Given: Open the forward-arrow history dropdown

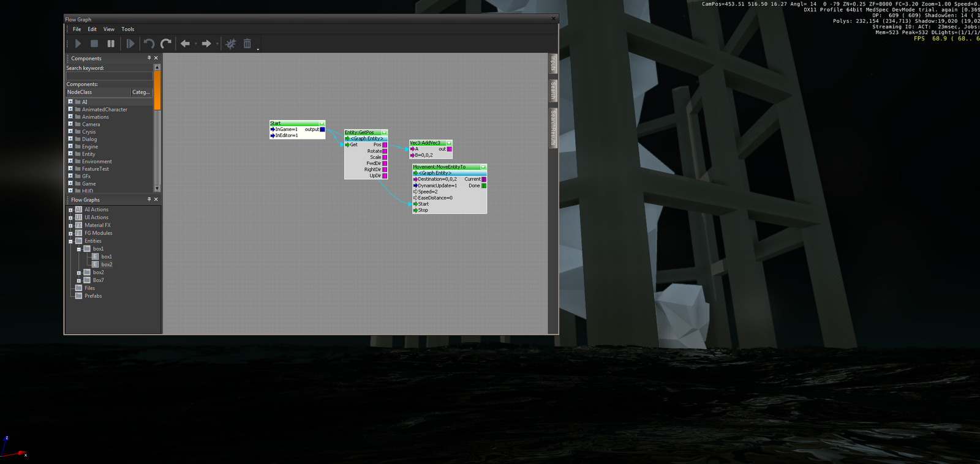Looking at the screenshot, I should tap(217, 44).
